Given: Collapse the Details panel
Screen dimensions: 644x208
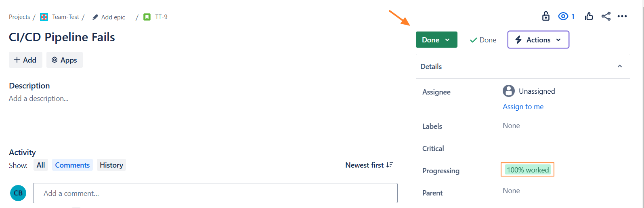Looking at the screenshot, I should pos(619,66).
